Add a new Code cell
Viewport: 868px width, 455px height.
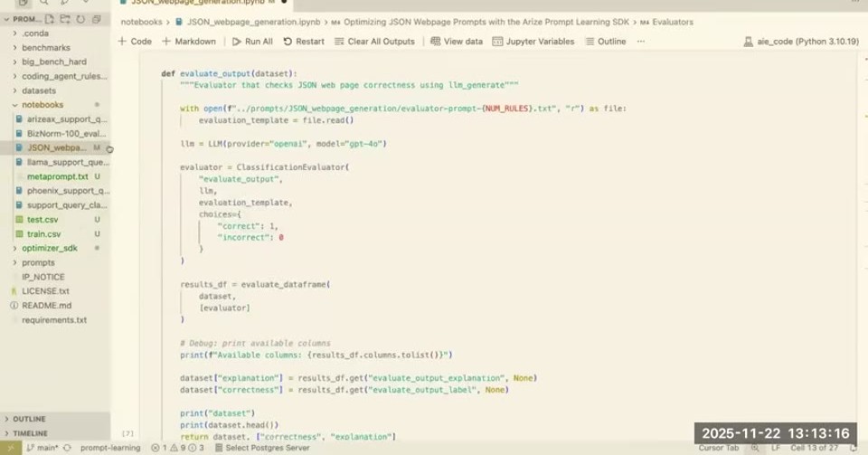(x=135, y=42)
